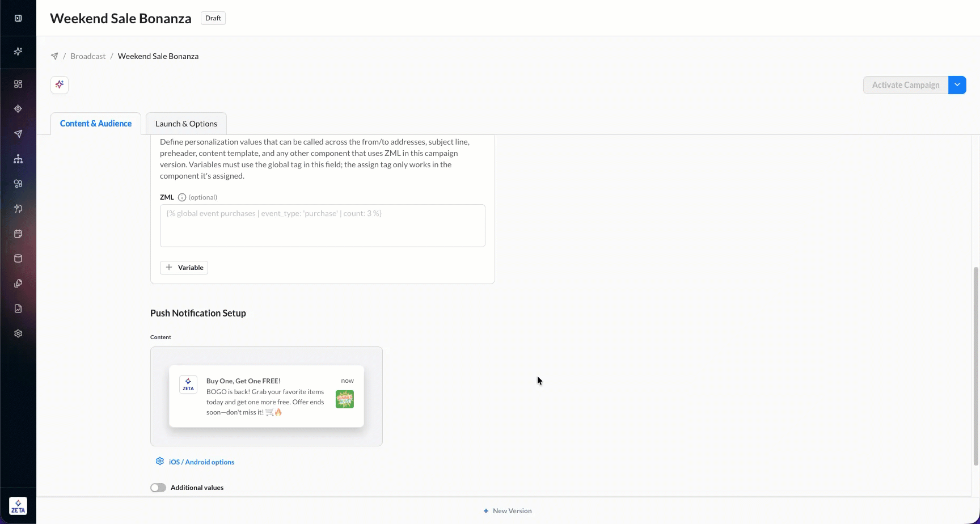Click the ZML info icon
This screenshot has height=524, width=980.
(182, 197)
